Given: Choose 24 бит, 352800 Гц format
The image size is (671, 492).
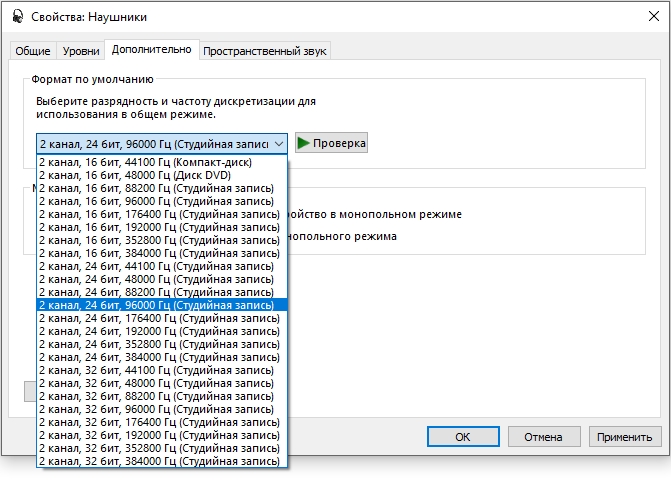Looking at the screenshot, I should tap(159, 344).
